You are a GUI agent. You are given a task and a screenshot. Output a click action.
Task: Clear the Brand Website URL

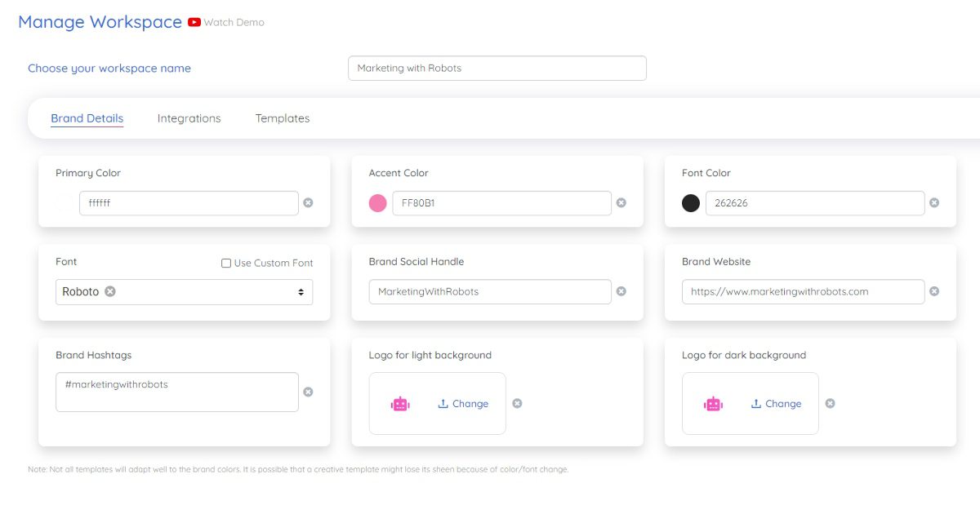pyautogui.click(x=934, y=291)
